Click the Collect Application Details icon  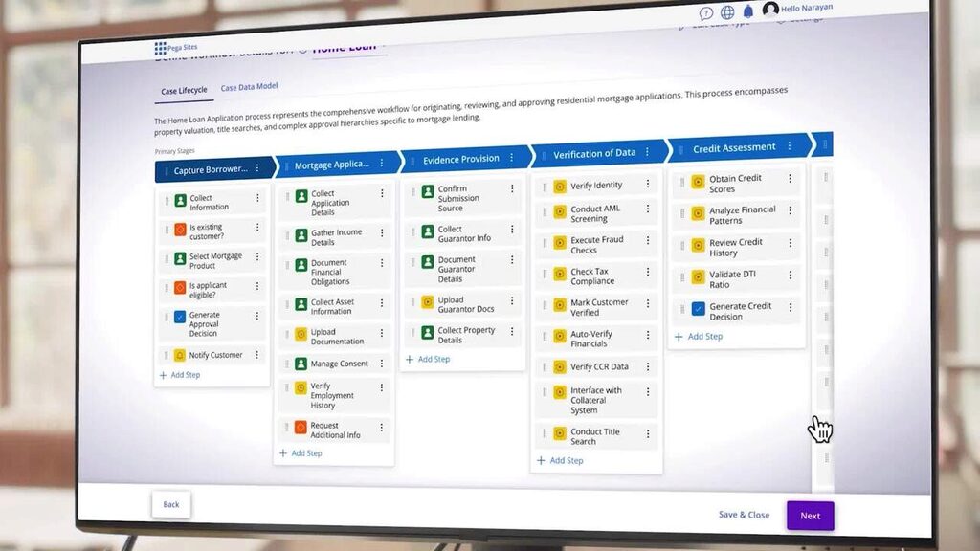click(x=301, y=196)
